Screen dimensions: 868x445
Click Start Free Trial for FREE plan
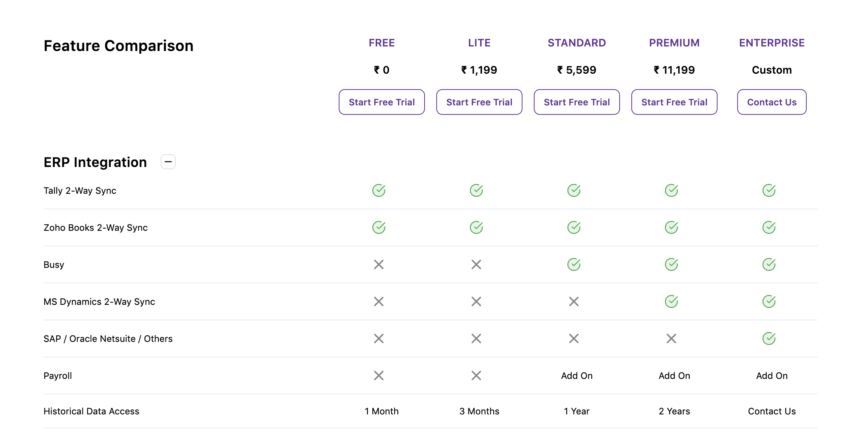(x=381, y=102)
